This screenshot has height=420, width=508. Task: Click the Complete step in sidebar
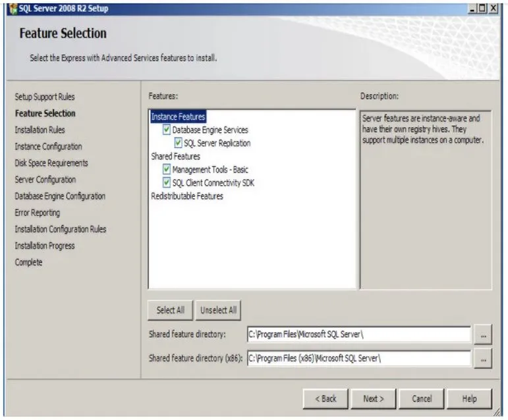tap(28, 262)
